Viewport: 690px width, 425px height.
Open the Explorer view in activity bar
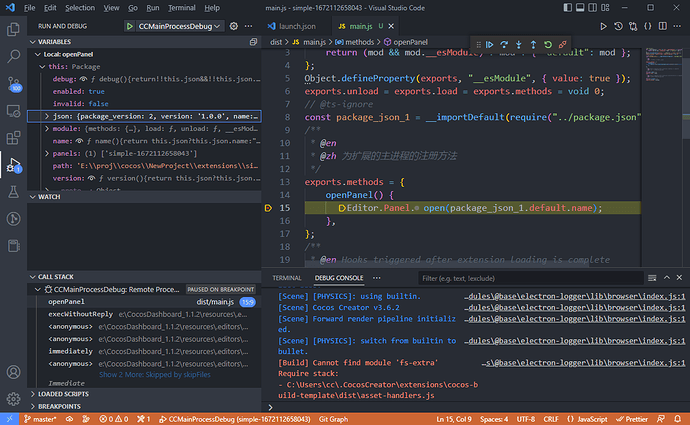click(15, 27)
